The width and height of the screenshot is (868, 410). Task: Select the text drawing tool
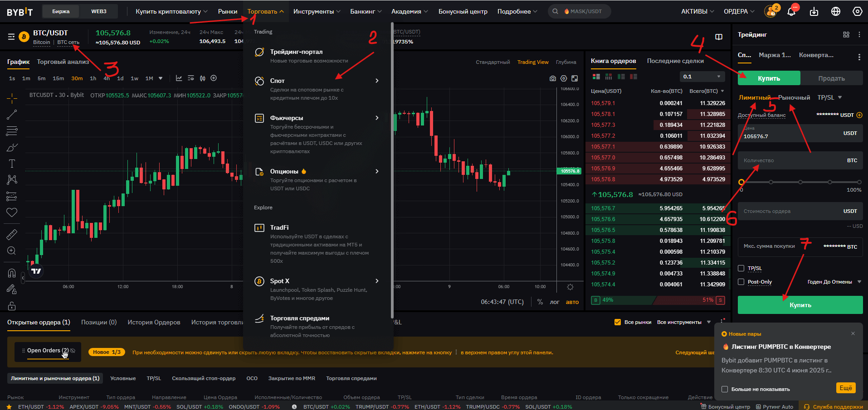[12, 164]
